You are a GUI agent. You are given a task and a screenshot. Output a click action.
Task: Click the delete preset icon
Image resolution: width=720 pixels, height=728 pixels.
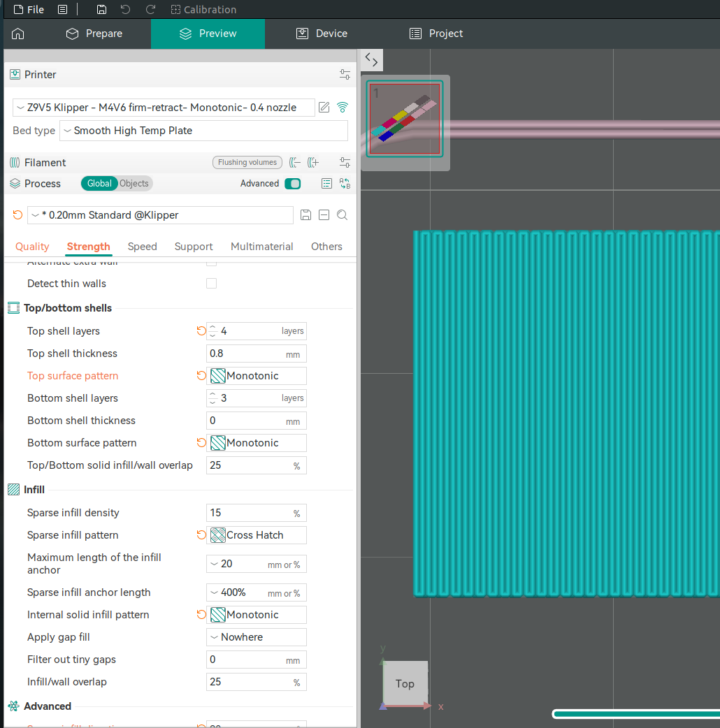(324, 215)
